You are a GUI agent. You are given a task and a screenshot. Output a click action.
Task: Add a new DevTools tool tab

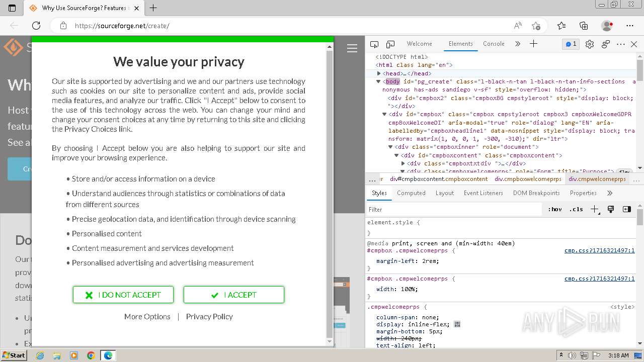[x=534, y=44]
